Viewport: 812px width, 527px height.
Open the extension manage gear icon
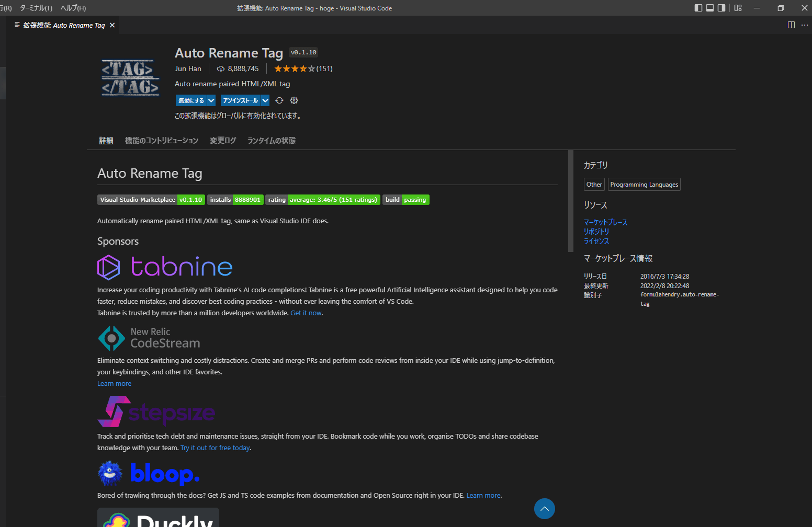point(294,100)
